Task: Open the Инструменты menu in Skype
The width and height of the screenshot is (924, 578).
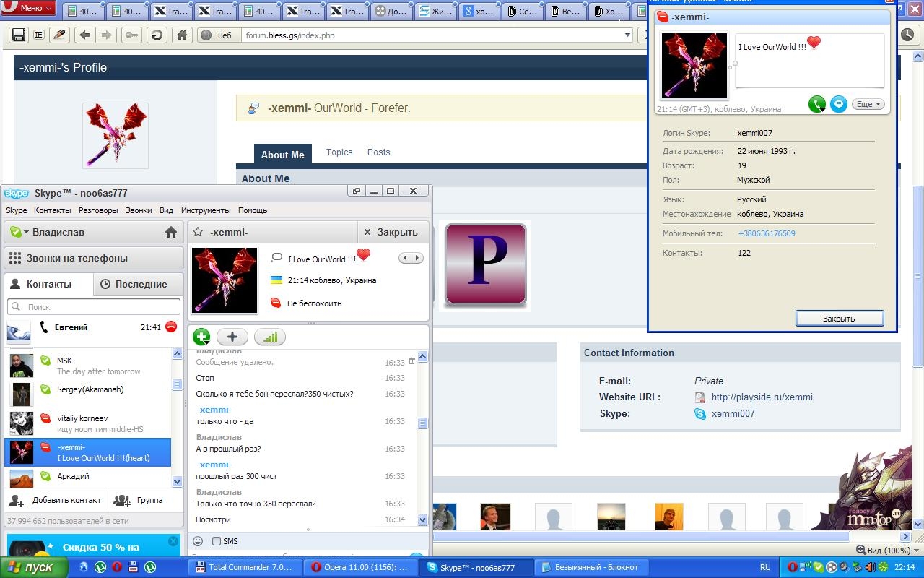Action: pos(206,210)
